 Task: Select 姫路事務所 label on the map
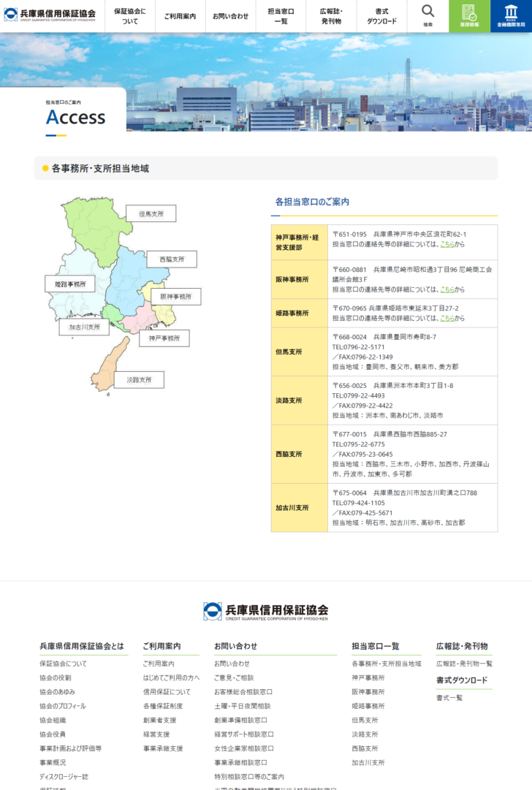pyautogui.click(x=70, y=284)
